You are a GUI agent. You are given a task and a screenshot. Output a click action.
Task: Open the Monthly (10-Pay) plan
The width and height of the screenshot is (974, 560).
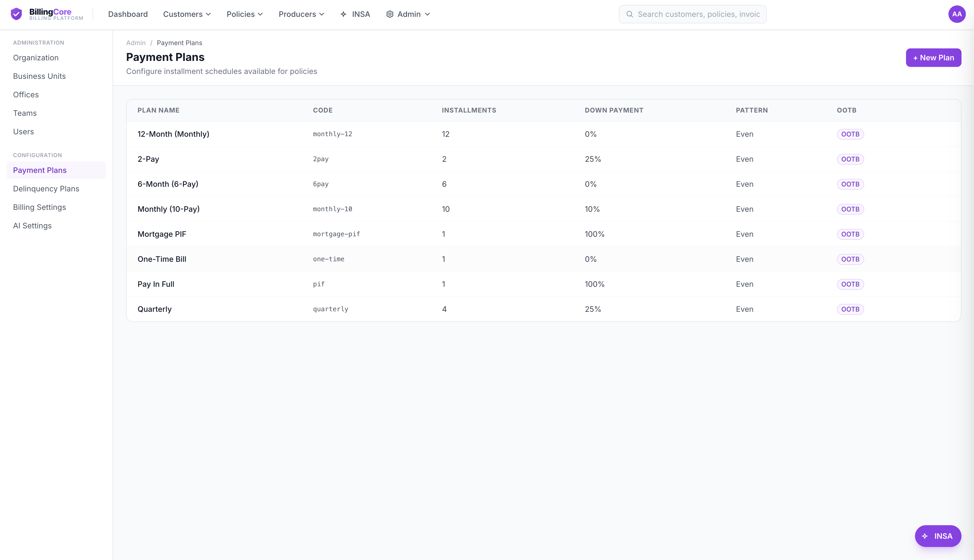544,209
